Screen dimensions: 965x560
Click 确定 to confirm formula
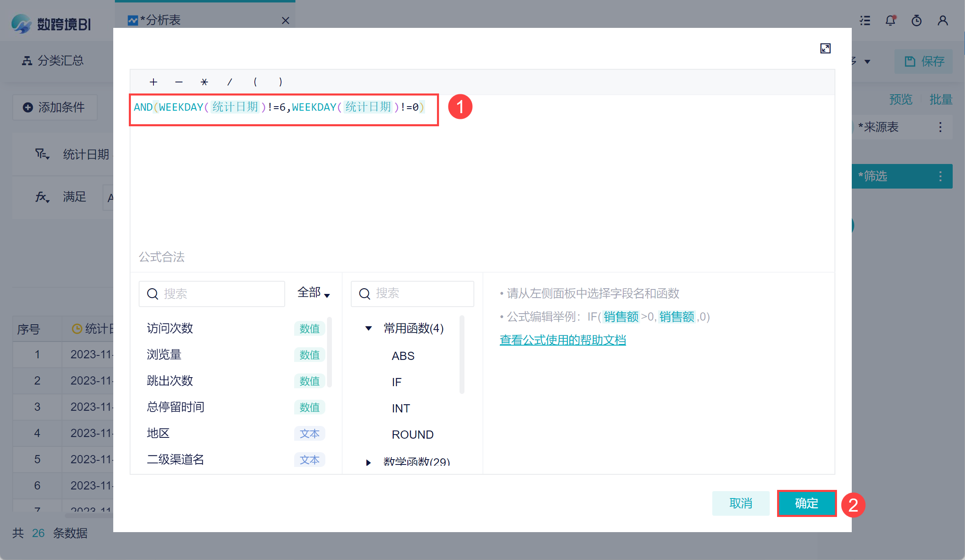pyautogui.click(x=807, y=503)
